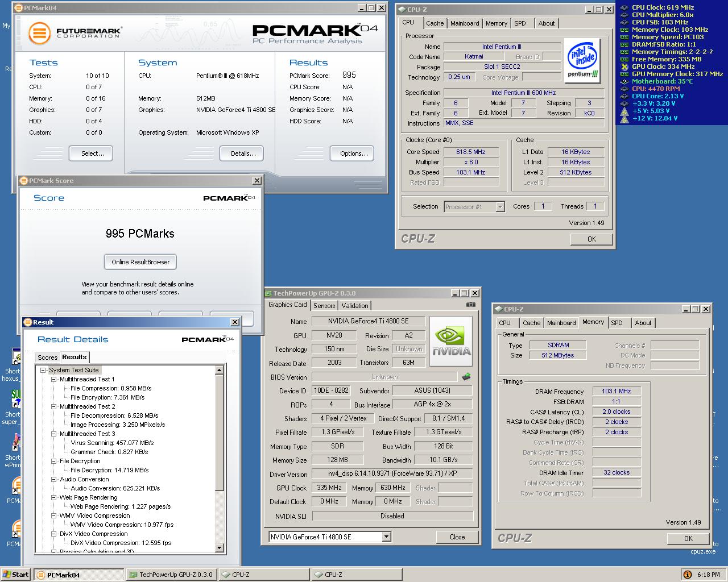This screenshot has height=582, width=728.
Task: Click the GPU-Z title bar icon
Action: point(268,293)
